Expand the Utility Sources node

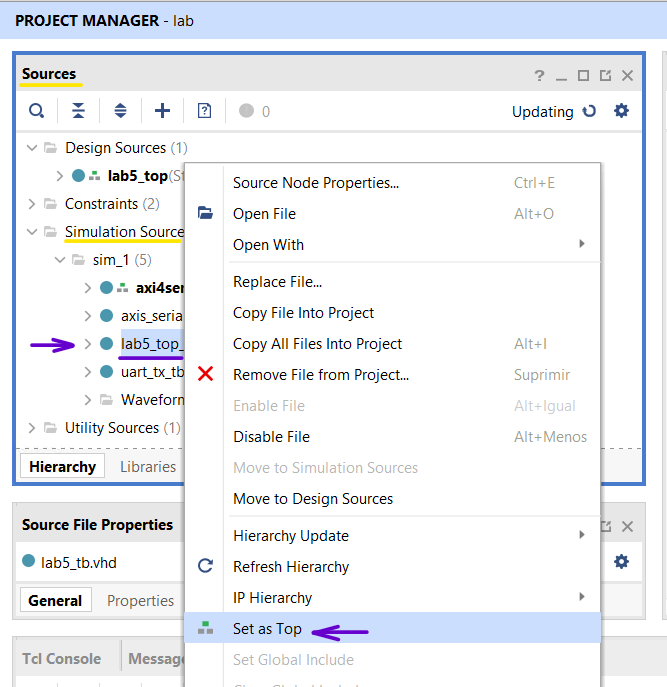coord(31,428)
